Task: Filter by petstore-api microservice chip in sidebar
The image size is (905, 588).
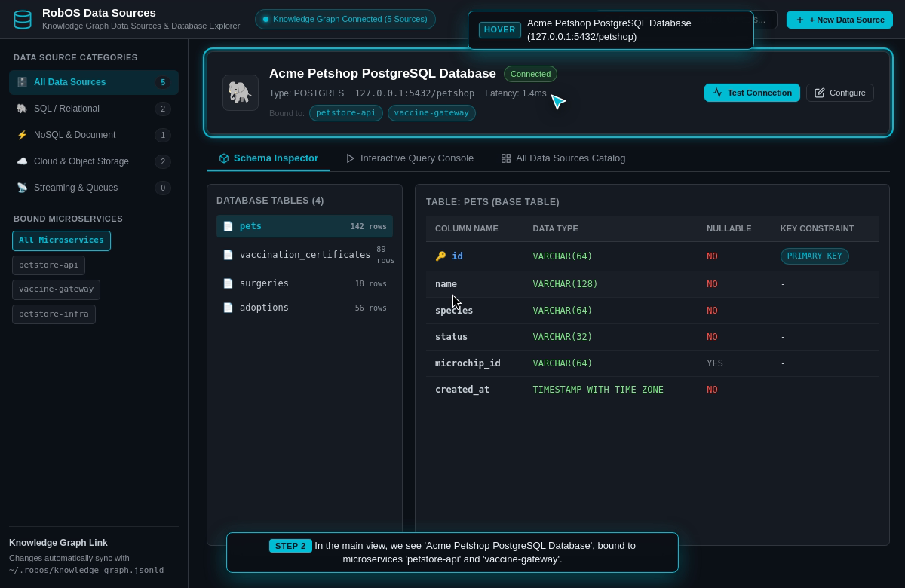Action: coord(48,265)
